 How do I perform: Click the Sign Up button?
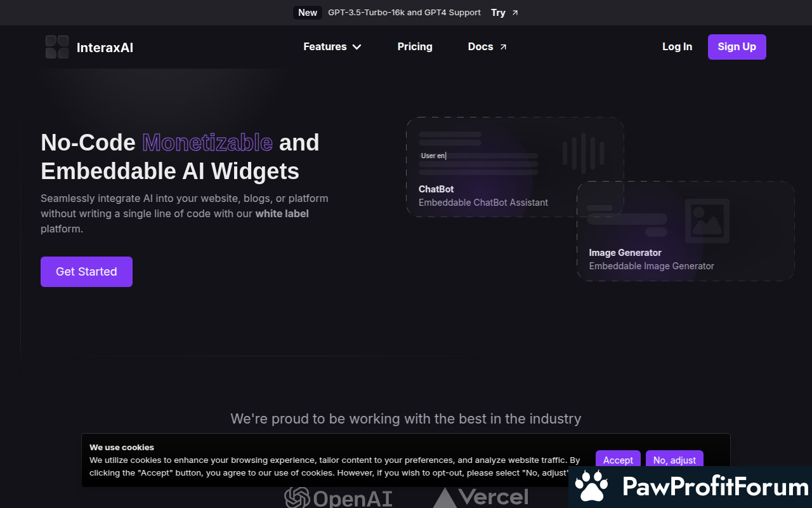tap(737, 47)
